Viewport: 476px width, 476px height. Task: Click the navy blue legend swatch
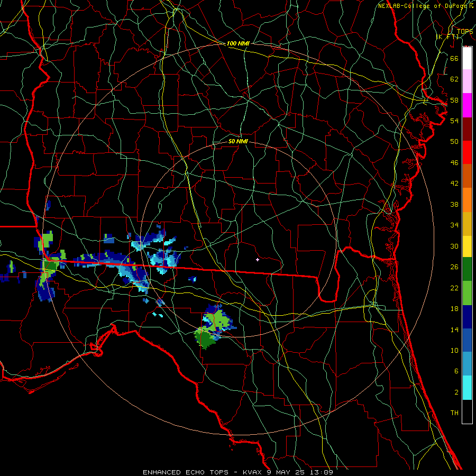tap(467, 317)
